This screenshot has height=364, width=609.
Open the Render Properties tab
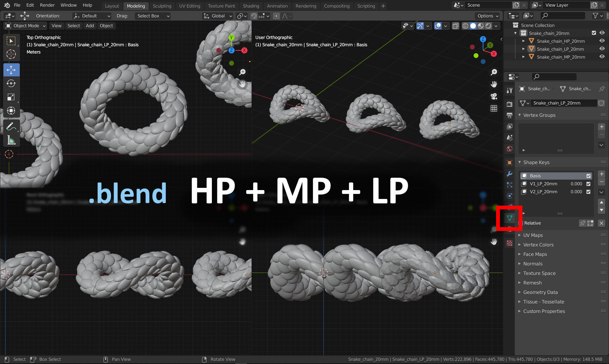pyautogui.click(x=510, y=104)
